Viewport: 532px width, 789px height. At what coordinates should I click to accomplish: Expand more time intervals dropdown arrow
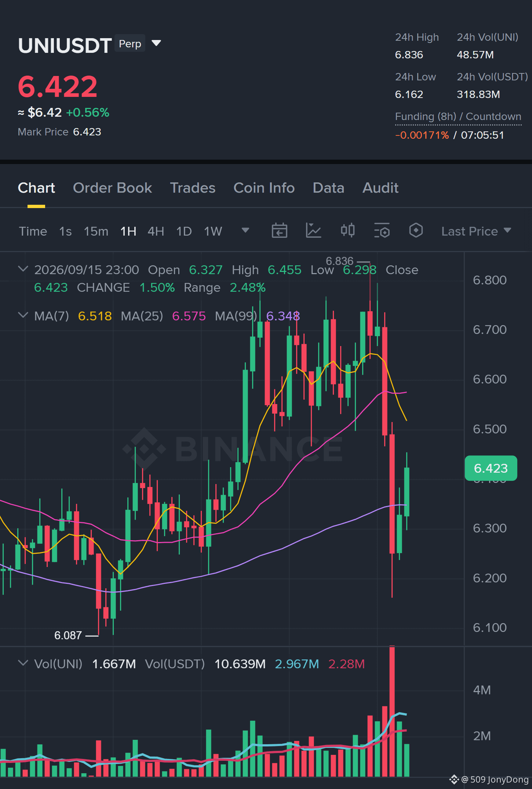click(x=245, y=230)
